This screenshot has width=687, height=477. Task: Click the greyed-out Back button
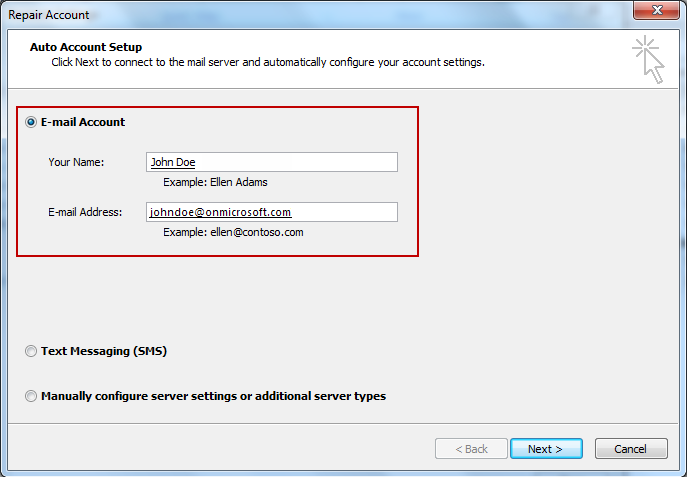471,449
